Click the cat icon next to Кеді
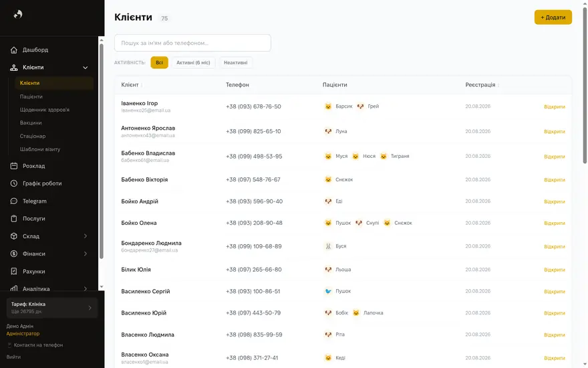This screenshot has width=588, height=368. pyautogui.click(x=328, y=358)
